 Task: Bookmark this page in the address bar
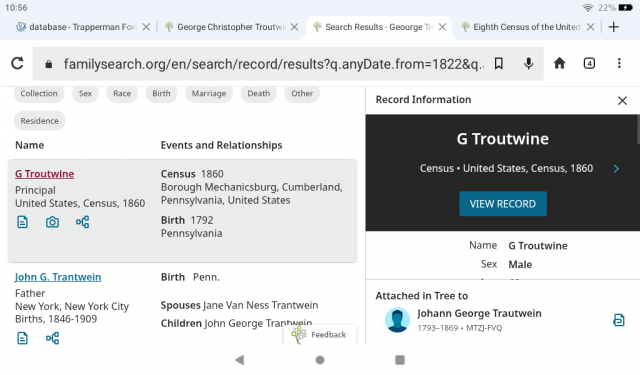(498, 63)
